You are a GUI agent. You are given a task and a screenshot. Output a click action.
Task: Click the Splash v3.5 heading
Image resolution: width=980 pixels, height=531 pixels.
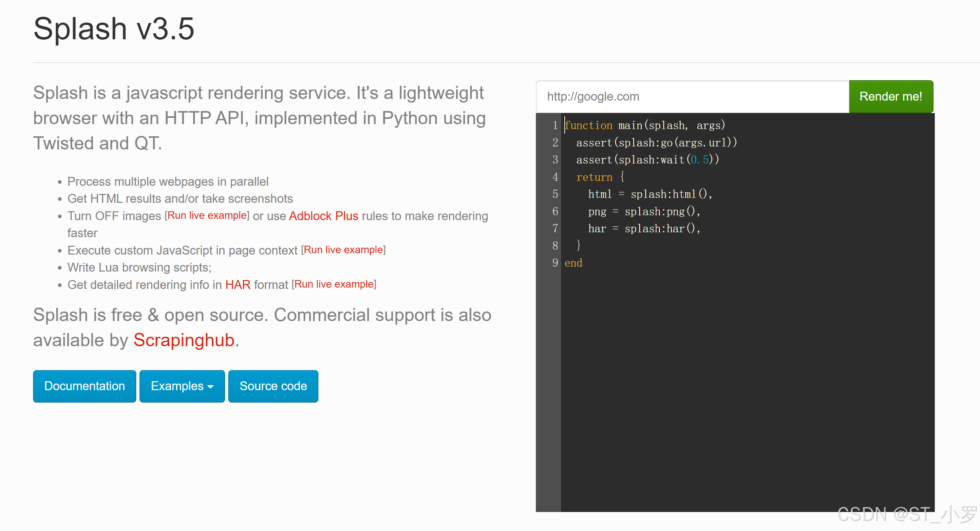[x=114, y=29]
